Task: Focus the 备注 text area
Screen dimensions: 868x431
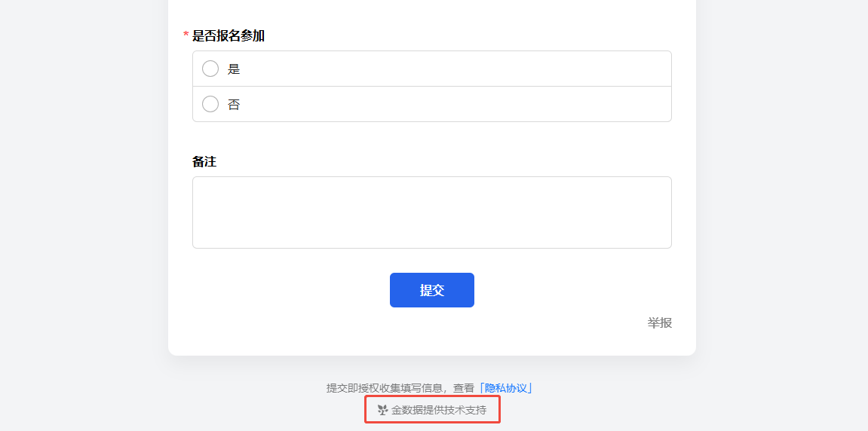Action: point(431,212)
